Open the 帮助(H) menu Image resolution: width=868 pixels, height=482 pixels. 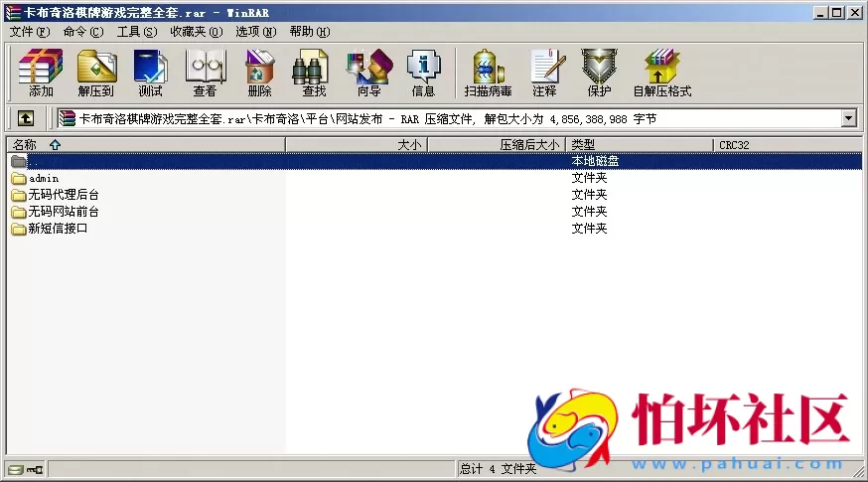point(310,32)
